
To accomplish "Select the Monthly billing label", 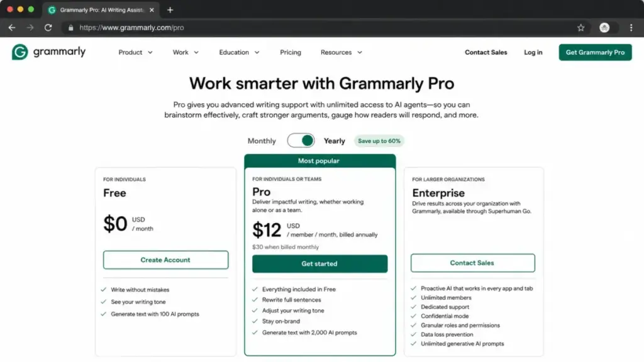I will click(262, 141).
